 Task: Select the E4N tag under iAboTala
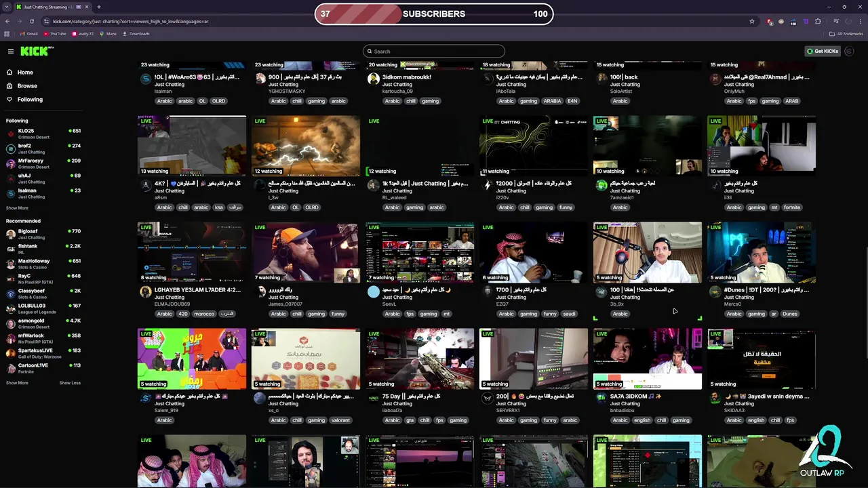572,101
